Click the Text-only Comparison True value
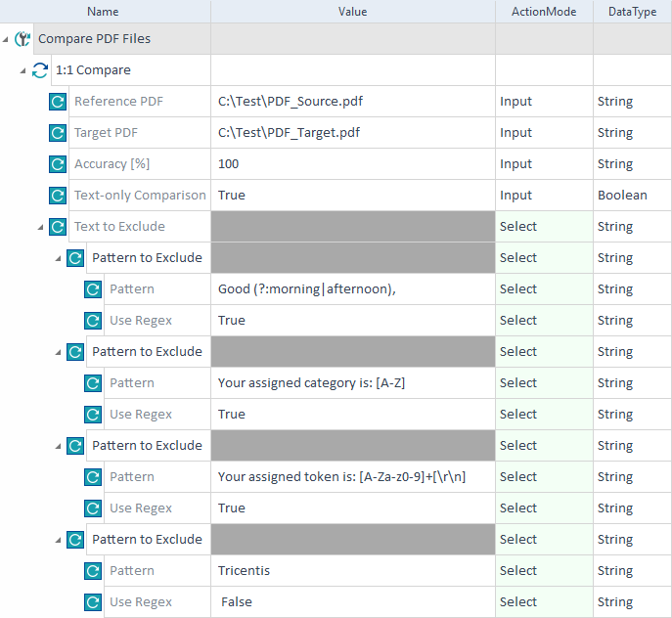This screenshot has width=672, height=618. tap(352, 196)
